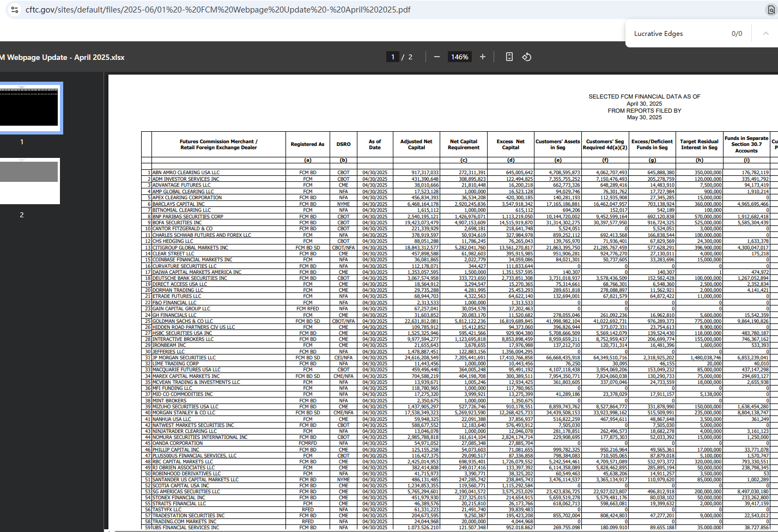Open the page 2 thumbnail
The image size is (778, 532).
click(x=29, y=181)
